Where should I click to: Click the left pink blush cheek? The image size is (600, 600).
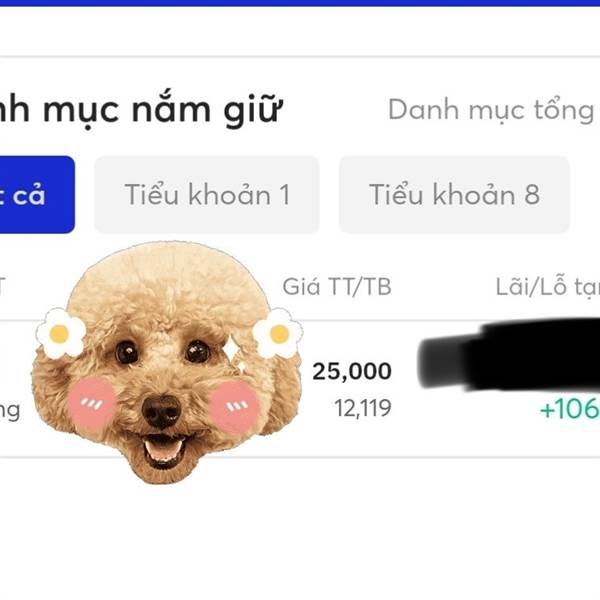pos(92,401)
